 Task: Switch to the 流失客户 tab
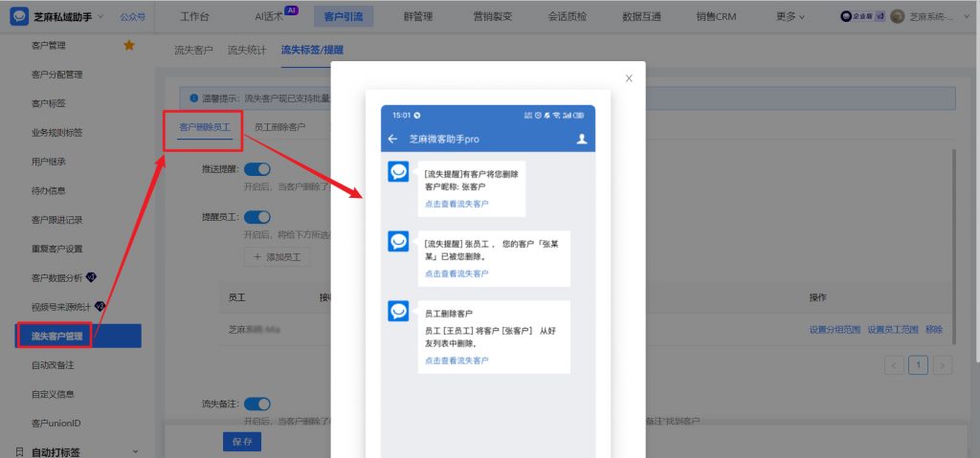tap(193, 50)
